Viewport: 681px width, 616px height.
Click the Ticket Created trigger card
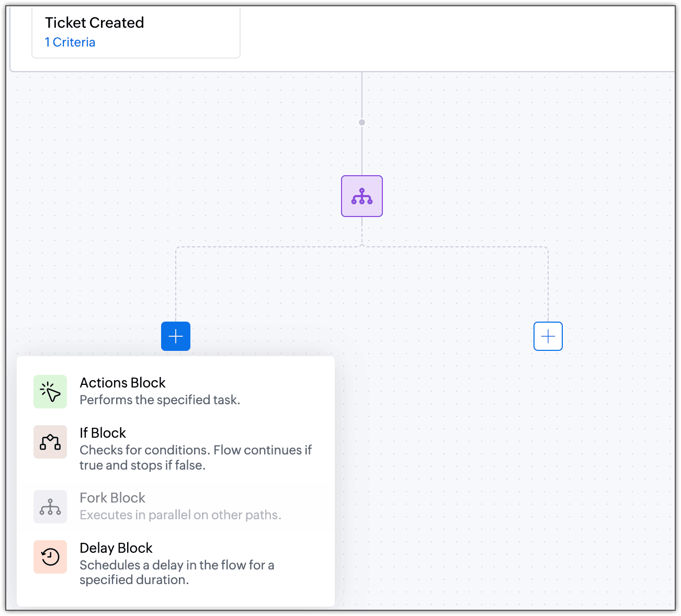136,32
